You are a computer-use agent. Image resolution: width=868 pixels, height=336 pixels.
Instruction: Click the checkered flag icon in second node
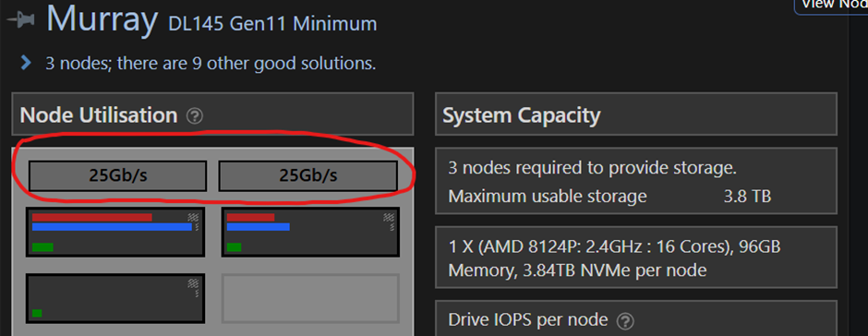point(389,218)
